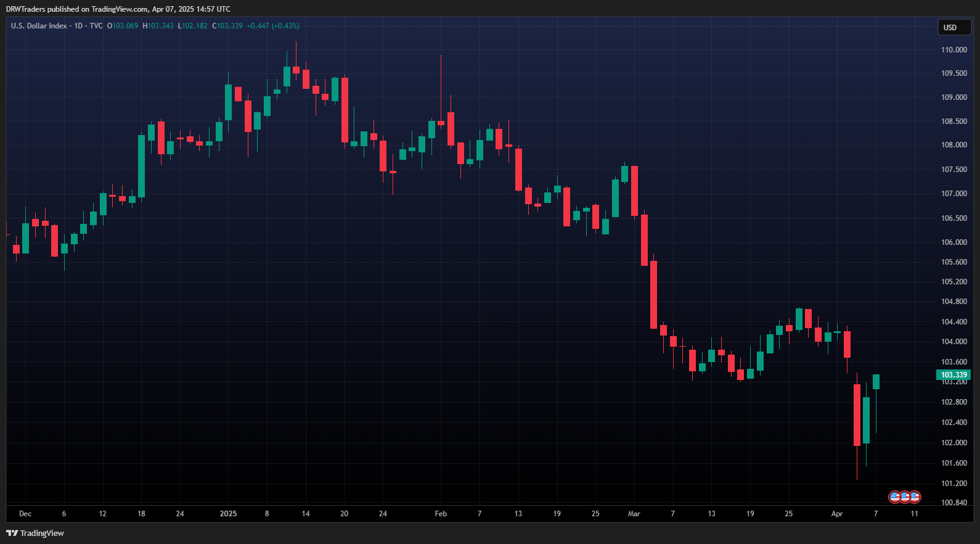Click the '110.000' price axis label
This screenshot has width=980, height=544.
click(953, 50)
